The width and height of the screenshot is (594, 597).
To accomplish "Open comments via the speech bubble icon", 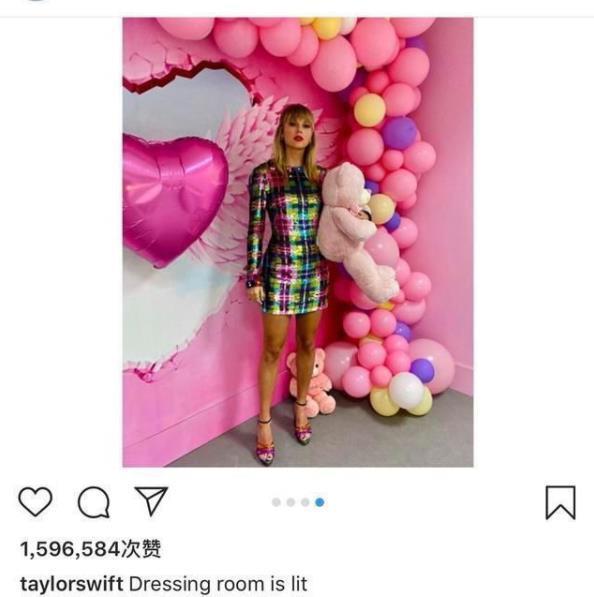I will coord(94,502).
